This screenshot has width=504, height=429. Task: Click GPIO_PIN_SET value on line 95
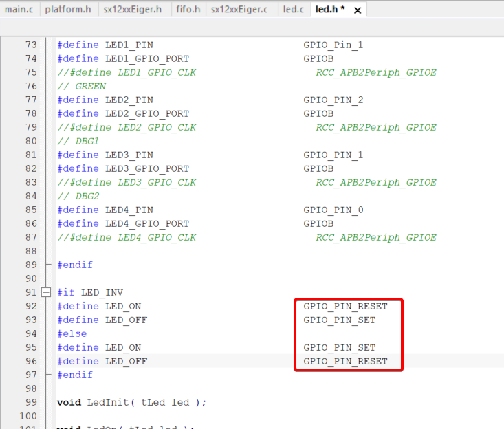pyautogui.click(x=339, y=347)
